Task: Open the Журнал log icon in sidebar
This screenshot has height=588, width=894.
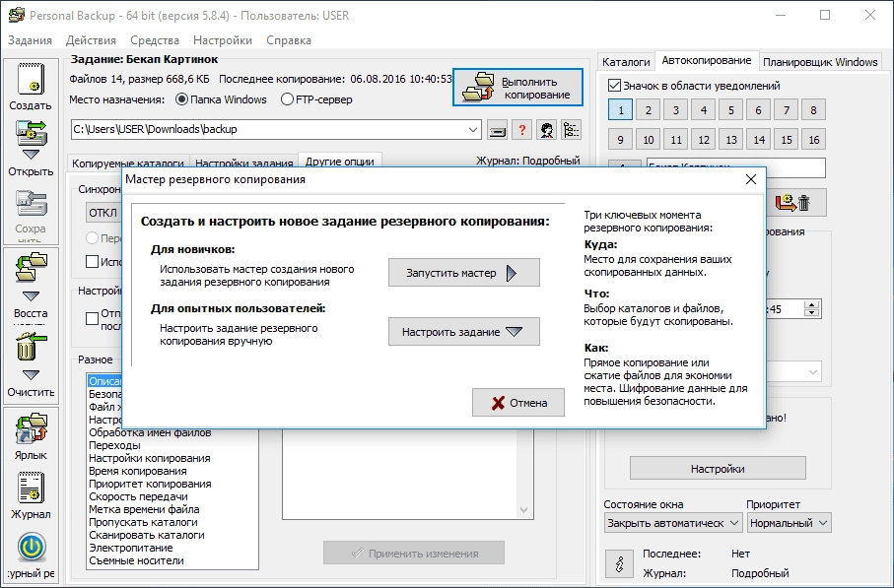Action: [x=31, y=488]
